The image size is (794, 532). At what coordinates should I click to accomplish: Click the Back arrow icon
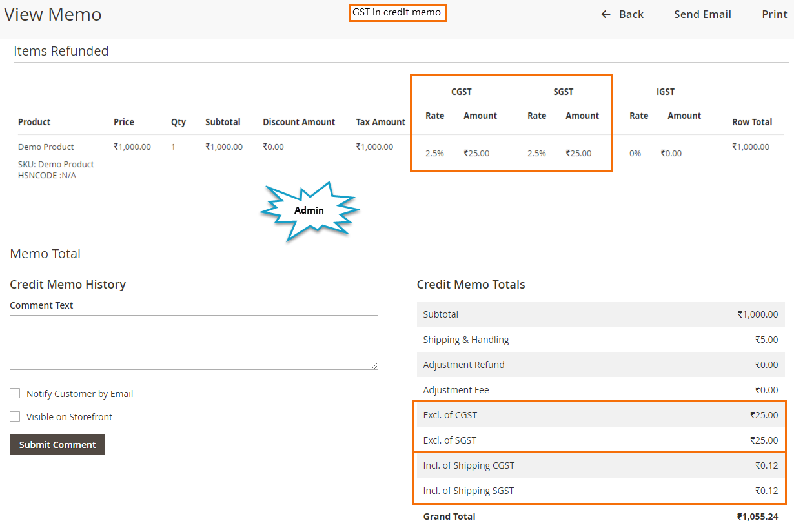[606, 14]
